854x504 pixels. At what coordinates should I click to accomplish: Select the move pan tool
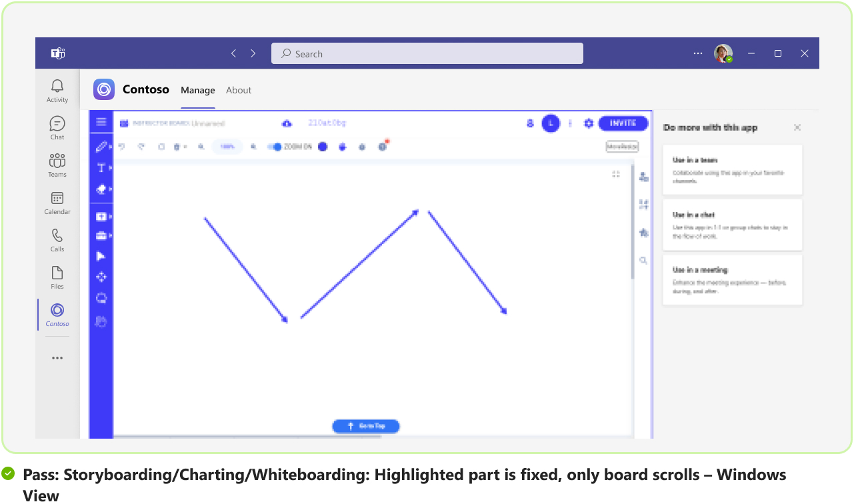tap(101, 277)
